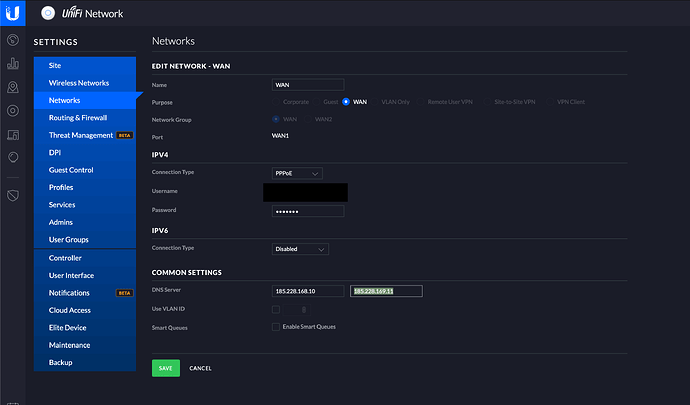Viewport: 690px width, 405px height.
Task: Click the network Name input field
Action: (307, 85)
